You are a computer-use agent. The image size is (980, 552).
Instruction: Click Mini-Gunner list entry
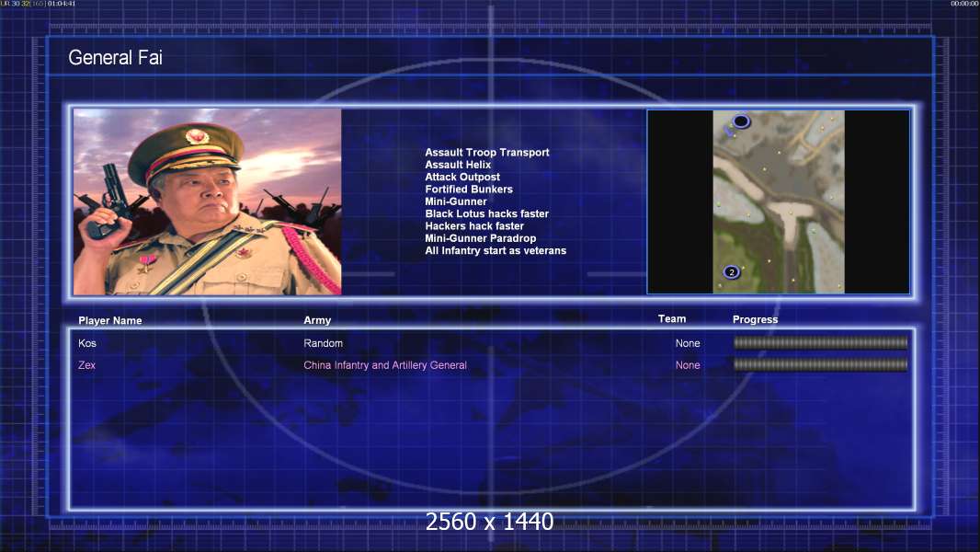pos(456,201)
